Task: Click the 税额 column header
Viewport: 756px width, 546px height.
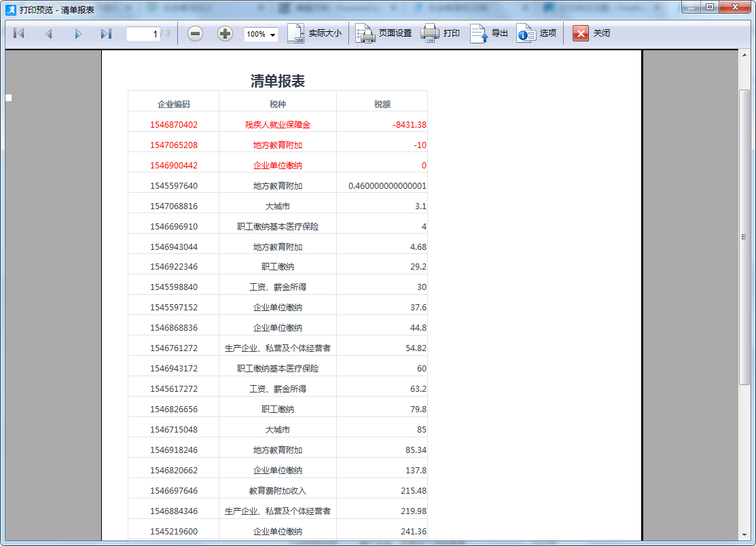Action: pos(382,104)
